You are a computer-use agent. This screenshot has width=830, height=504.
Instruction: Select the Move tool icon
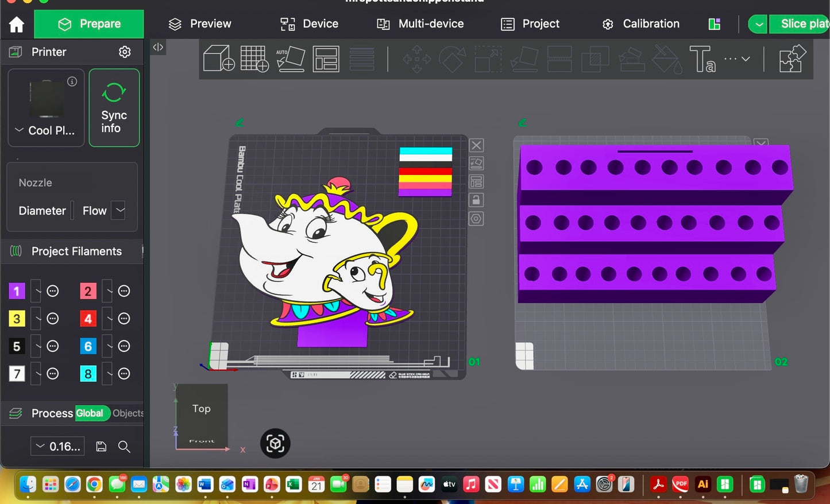tap(416, 59)
